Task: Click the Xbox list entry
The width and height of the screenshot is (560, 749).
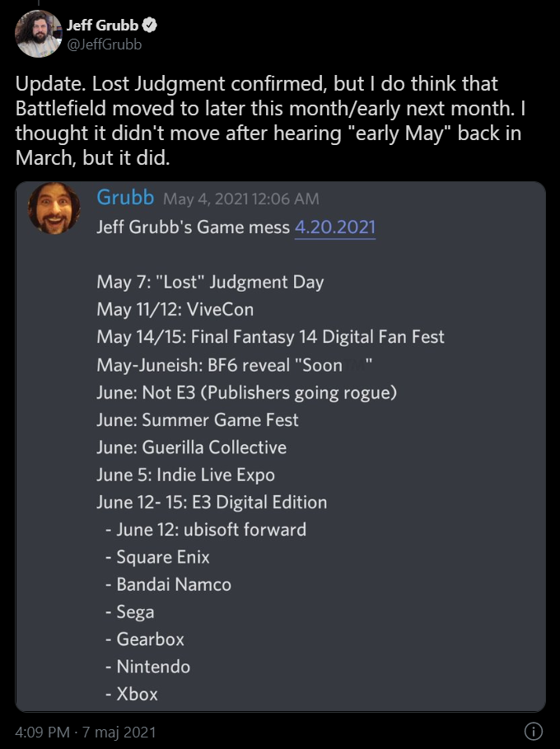Action: 136,694
